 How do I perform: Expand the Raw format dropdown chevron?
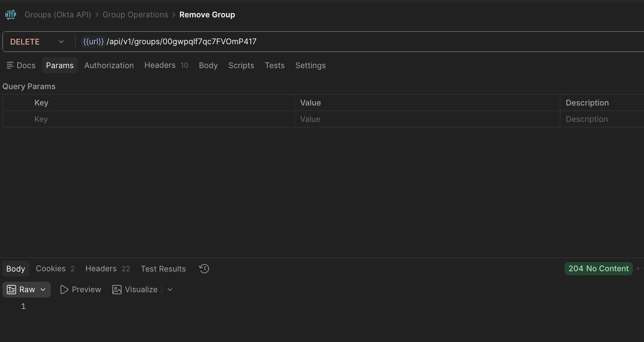[x=43, y=290]
